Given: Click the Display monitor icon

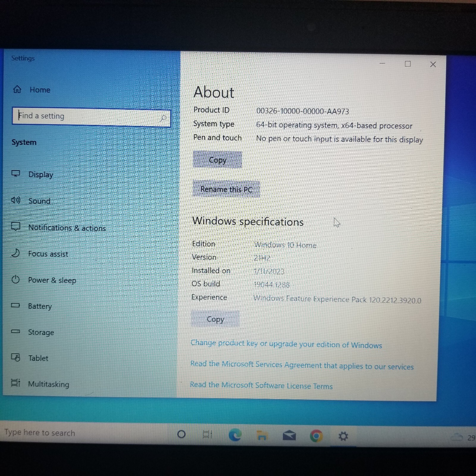Looking at the screenshot, I should pyautogui.click(x=15, y=173).
